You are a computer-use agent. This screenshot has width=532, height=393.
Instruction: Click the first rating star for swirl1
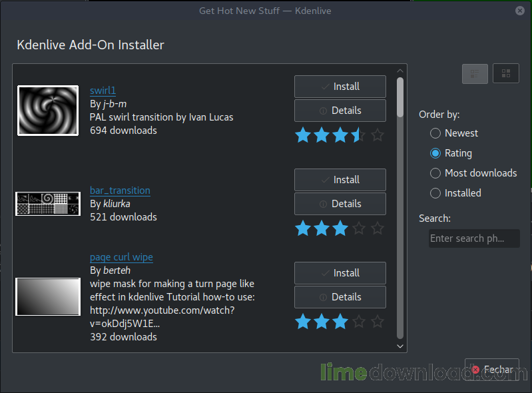[303, 135]
